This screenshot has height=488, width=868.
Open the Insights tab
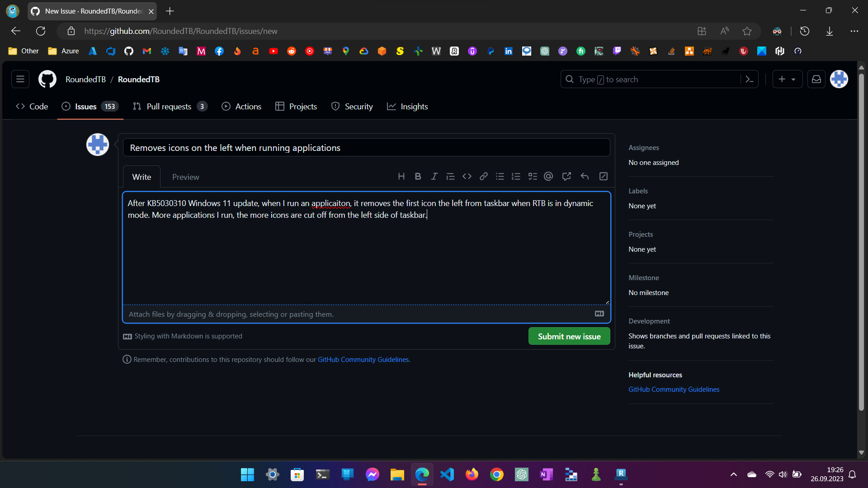pos(407,107)
